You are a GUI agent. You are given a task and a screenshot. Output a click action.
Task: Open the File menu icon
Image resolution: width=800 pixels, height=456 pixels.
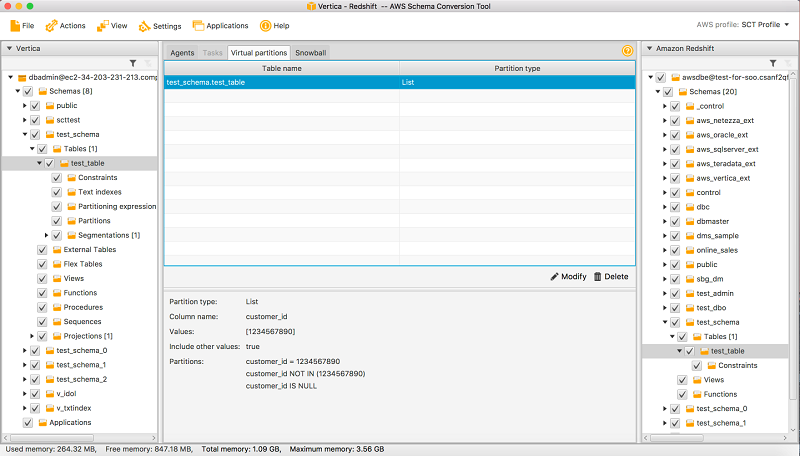(x=15, y=26)
